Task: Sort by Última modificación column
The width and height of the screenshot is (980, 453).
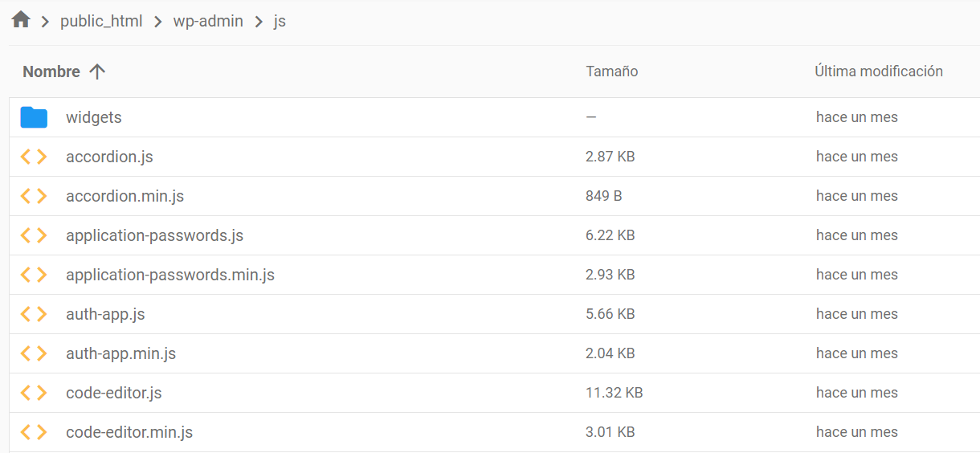Action: click(x=878, y=71)
